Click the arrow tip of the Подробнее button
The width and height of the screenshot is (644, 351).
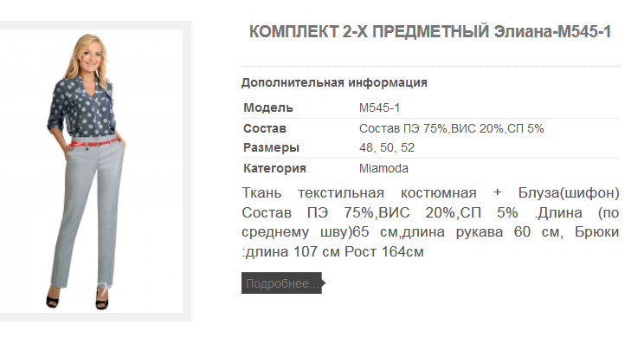click(x=324, y=283)
